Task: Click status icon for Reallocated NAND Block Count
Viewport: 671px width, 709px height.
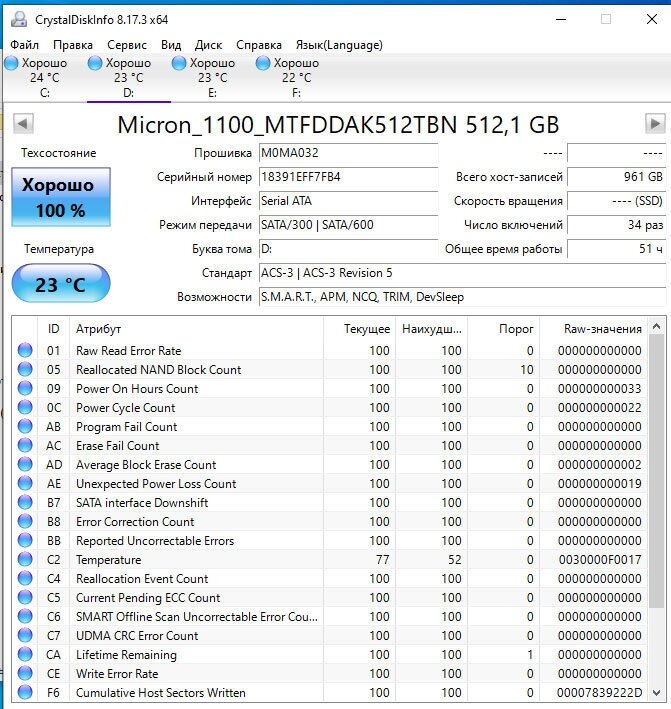Action: (25, 369)
